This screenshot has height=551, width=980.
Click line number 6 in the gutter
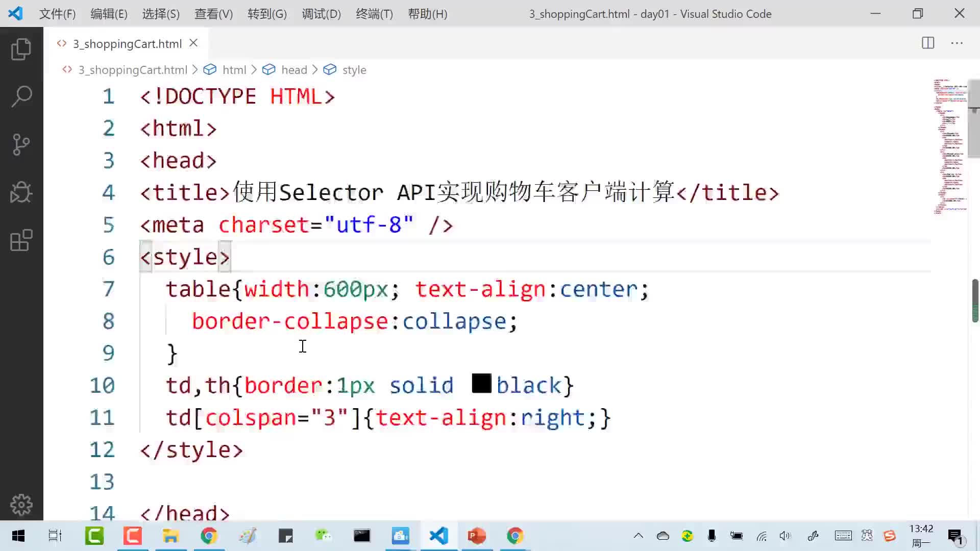click(108, 257)
